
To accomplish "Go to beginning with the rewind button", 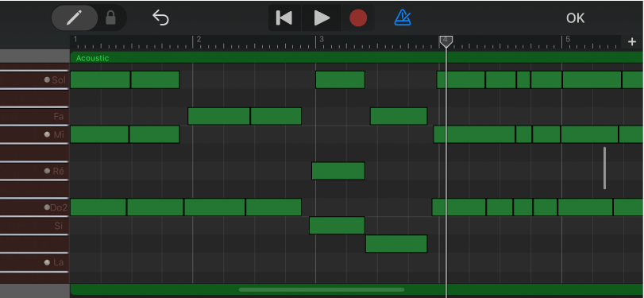I will (x=284, y=17).
